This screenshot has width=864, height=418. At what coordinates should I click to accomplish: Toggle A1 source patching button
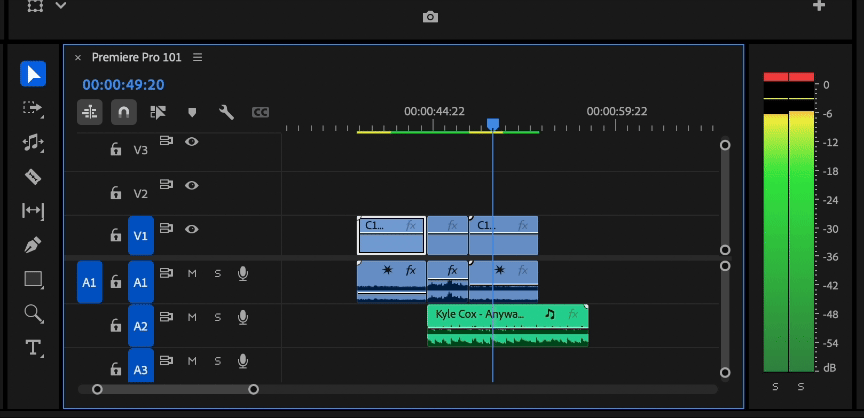pos(89,282)
